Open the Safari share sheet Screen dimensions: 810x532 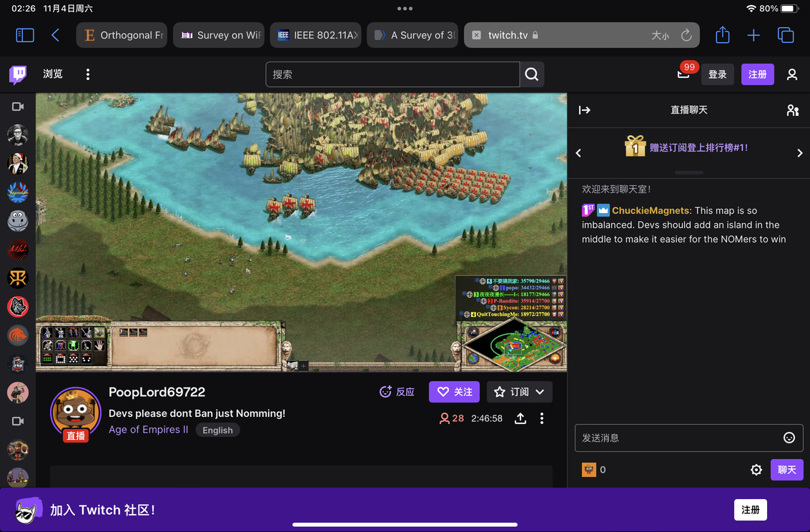[723, 35]
